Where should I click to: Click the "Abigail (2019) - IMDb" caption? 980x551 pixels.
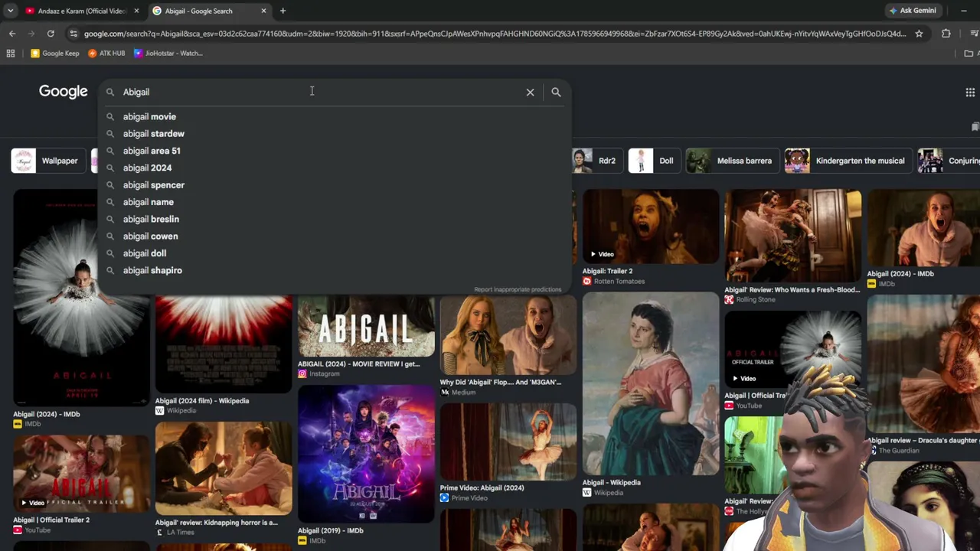pos(331,530)
